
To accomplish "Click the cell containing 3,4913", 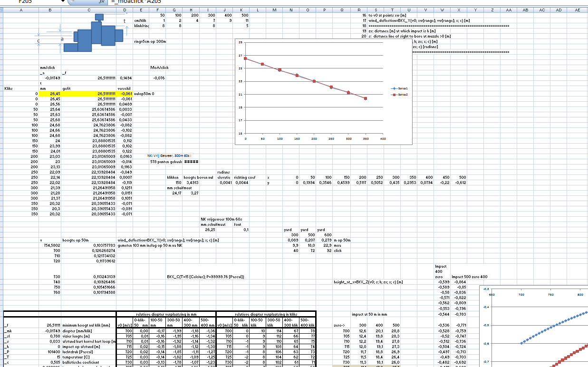I will 191,183.
